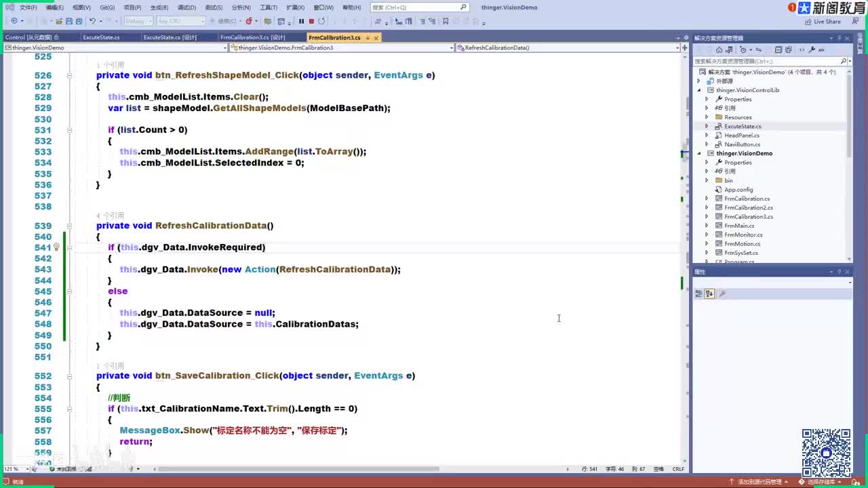Collapse the btn_SaveCalibration_Click method at line 552
This screenshot has width=868, height=488.
[x=69, y=375]
